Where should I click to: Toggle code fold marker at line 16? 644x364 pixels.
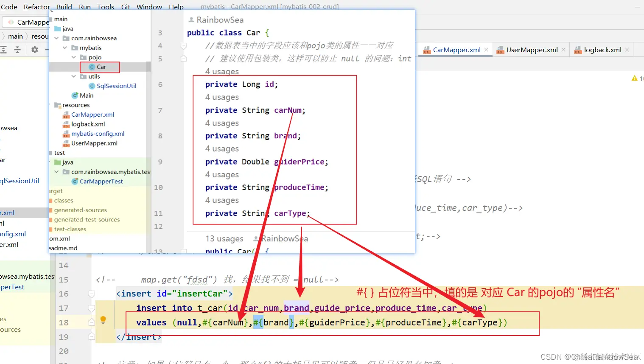pyautogui.click(x=92, y=294)
